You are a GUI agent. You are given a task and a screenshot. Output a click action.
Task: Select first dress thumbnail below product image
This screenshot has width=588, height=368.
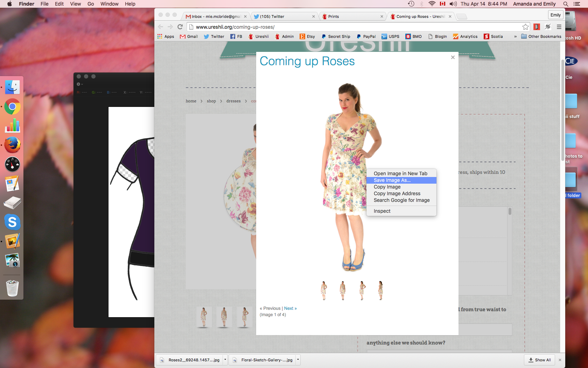click(204, 317)
